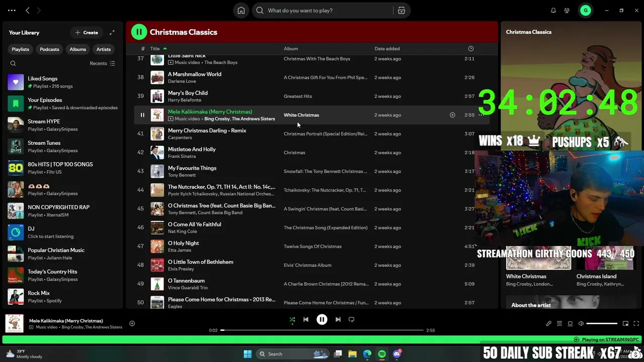Image resolution: width=644 pixels, height=362 pixels.
Task: Open more options for Mele Kalikimaka row
Action: (x=481, y=115)
